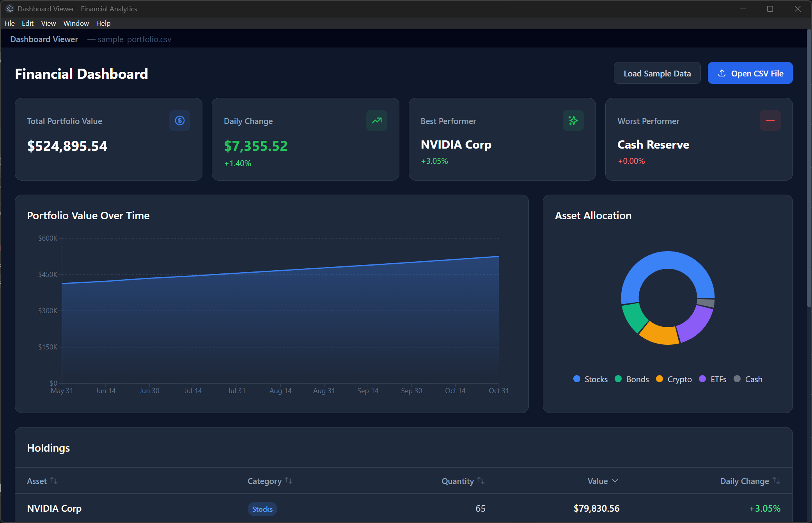Toggle Bonds in the Asset Allocation legend
The height and width of the screenshot is (523, 812).
pyautogui.click(x=632, y=379)
